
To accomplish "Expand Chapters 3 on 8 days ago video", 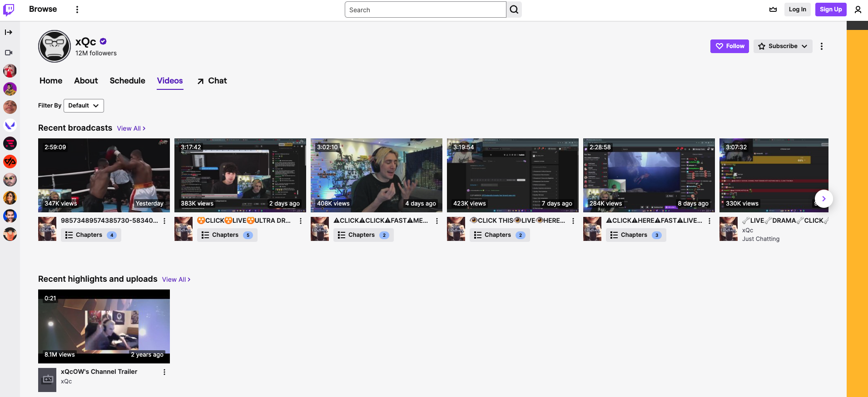I will [636, 235].
